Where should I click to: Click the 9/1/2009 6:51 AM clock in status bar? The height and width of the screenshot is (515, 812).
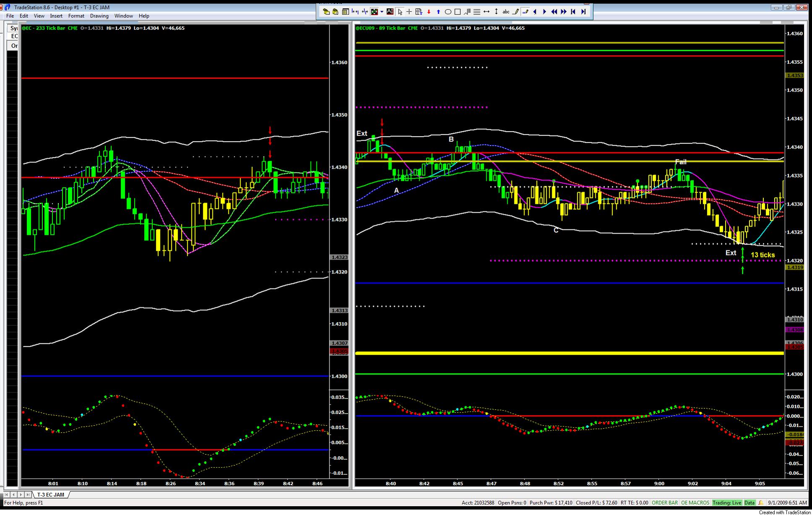(787, 503)
